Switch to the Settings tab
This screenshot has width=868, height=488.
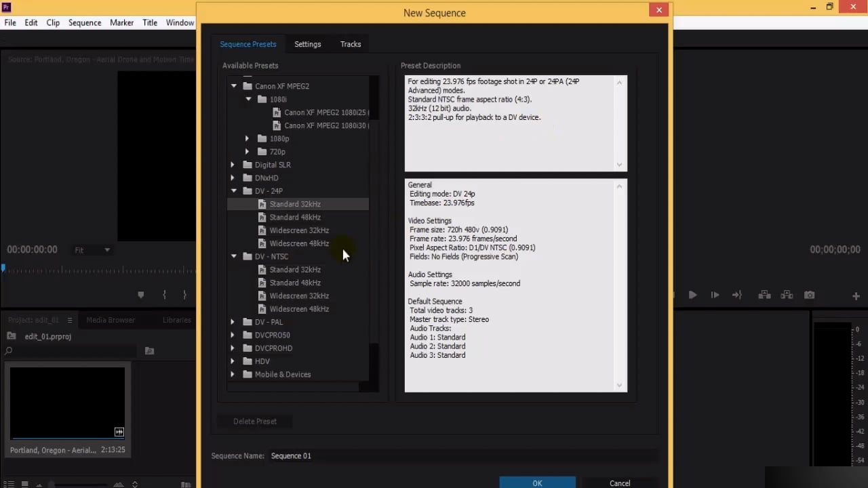point(308,44)
